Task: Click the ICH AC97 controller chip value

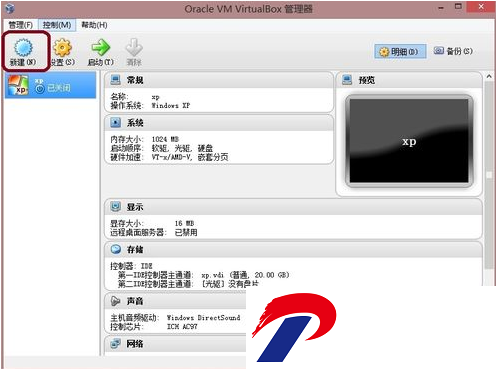Action: tap(182, 327)
